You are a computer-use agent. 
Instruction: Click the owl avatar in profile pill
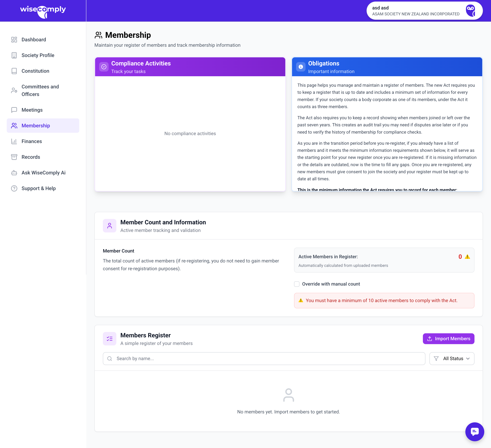tap(471, 11)
